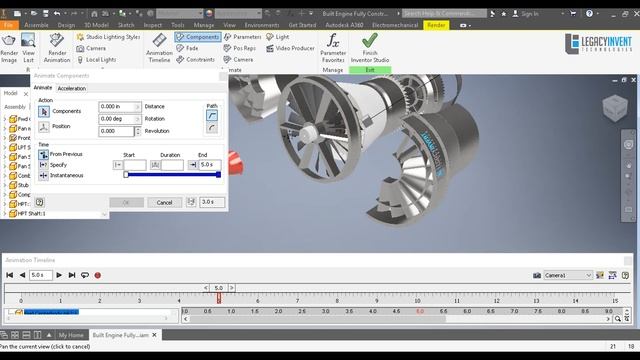Image resolution: width=640 pixels, height=360 pixels.
Task: Click the Position triad button
Action: pyautogui.click(x=44, y=127)
